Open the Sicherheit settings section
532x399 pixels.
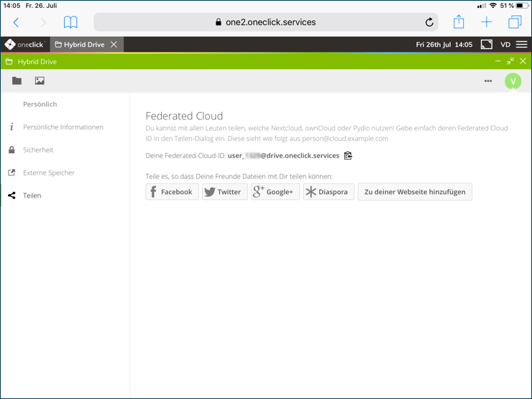point(38,150)
